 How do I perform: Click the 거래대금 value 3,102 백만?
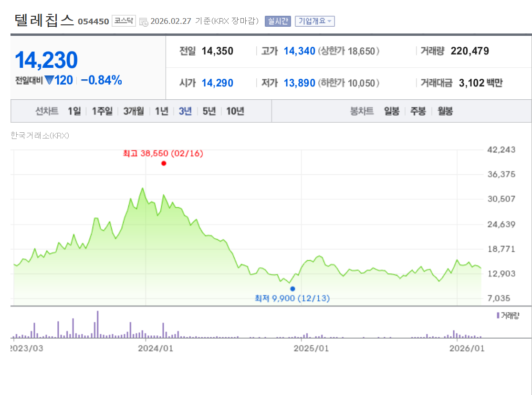coord(481,83)
